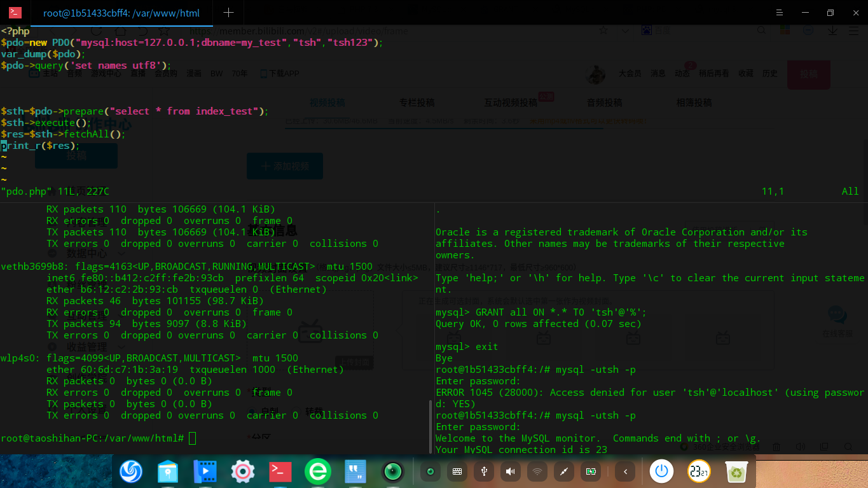Click the ether 60:6d:c7:1b:3a:19 line
The height and width of the screenshot is (488, 868).
tap(195, 370)
